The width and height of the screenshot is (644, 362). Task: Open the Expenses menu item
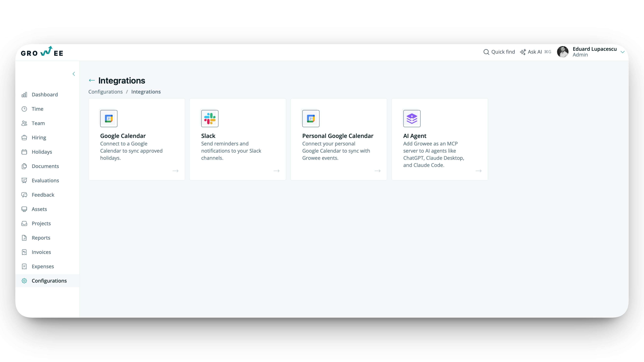click(47, 266)
